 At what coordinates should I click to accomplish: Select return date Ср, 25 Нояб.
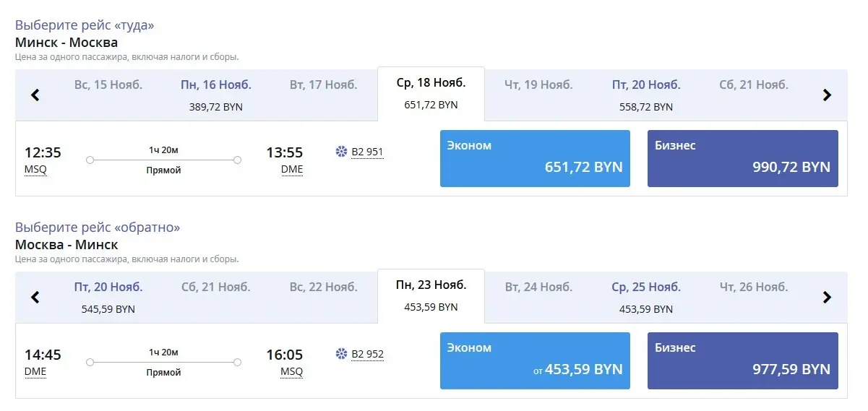coord(646,297)
